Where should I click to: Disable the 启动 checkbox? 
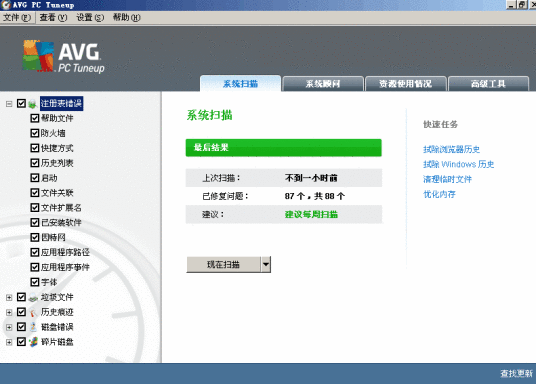tap(35, 178)
